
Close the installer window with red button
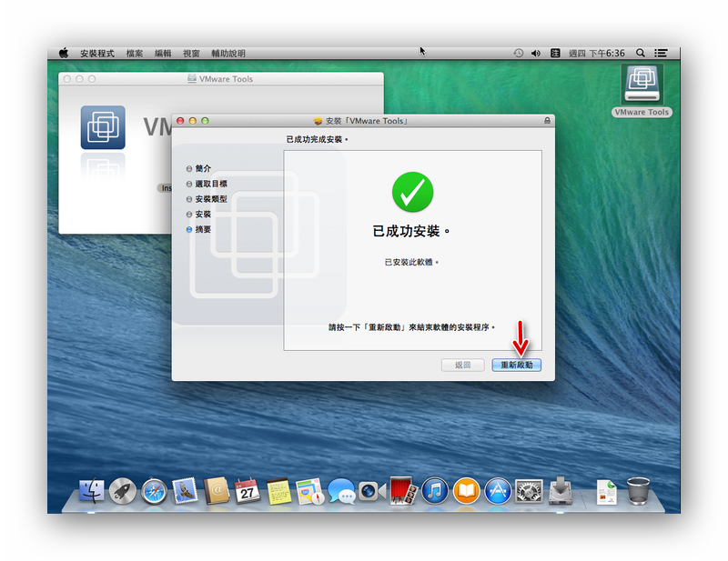pyautogui.click(x=180, y=121)
